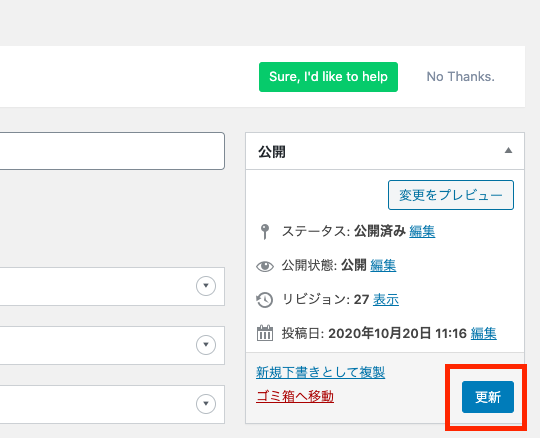This screenshot has width=540, height=438.
Task: Click the 公開 panel header title
Action: 272,152
